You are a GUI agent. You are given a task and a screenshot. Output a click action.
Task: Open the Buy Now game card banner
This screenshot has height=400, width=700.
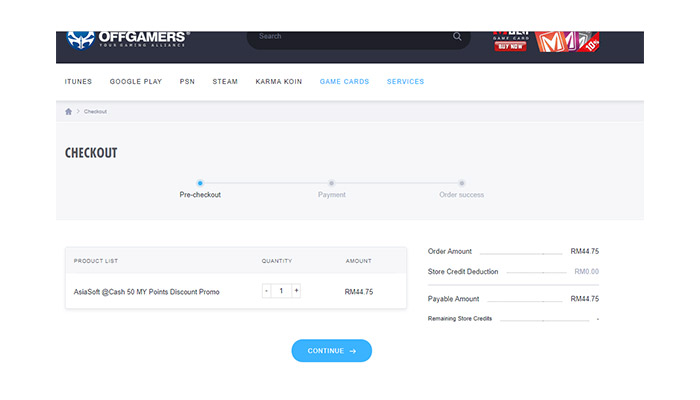[511, 41]
